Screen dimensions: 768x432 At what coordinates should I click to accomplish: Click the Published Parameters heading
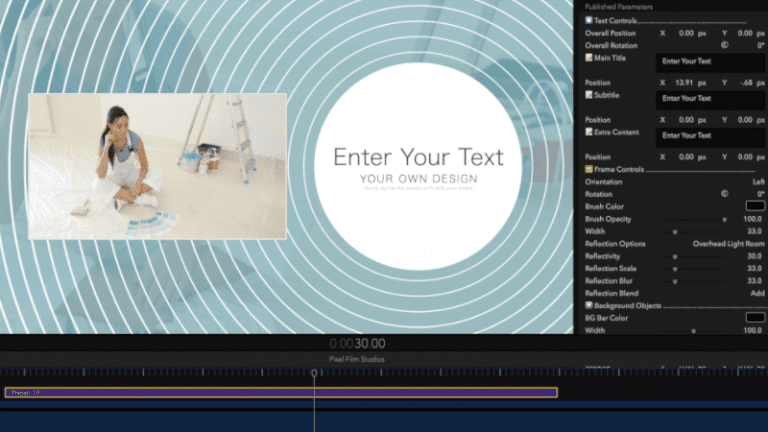619,7
